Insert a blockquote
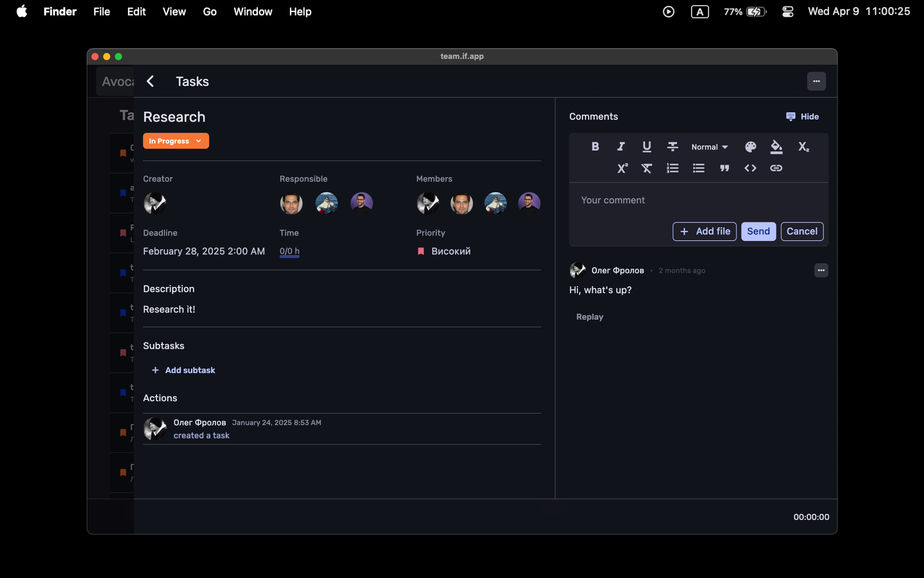The width and height of the screenshot is (924, 578). [x=724, y=168]
